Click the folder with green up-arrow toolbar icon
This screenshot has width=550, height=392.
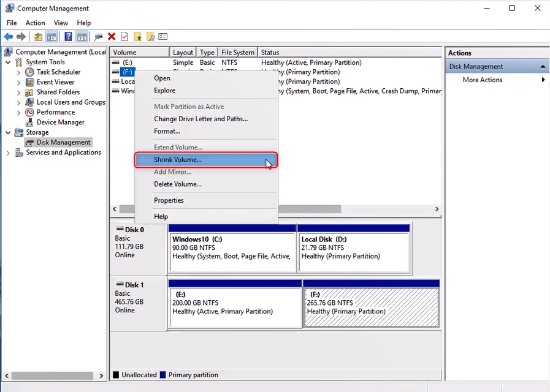pyautogui.click(x=137, y=36)
